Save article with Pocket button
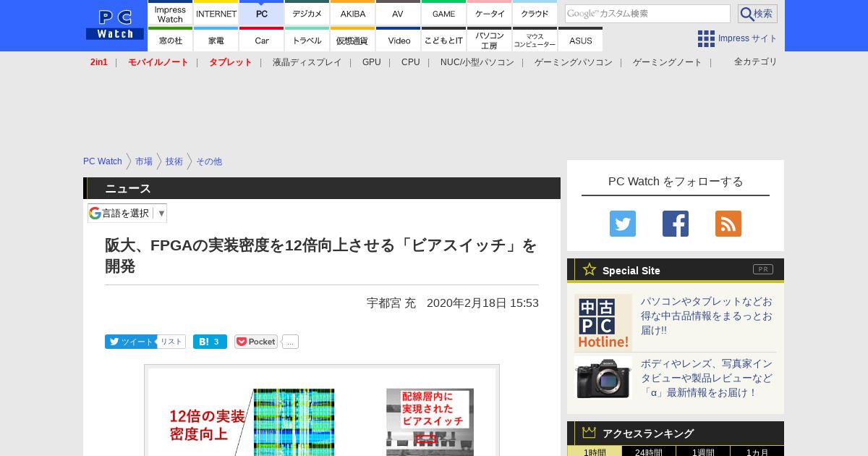Viewport: 868px width, 456px height. click(256, 342)
